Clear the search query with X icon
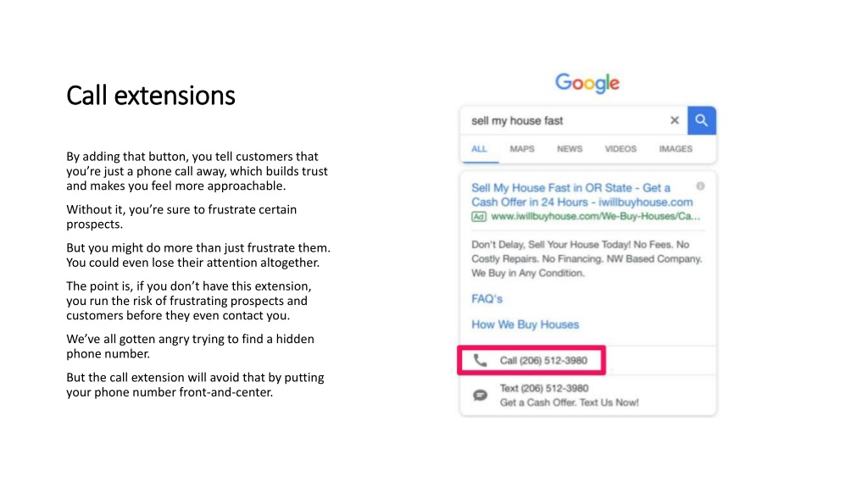The image size is (868, 488). click(x=674, y=120)
